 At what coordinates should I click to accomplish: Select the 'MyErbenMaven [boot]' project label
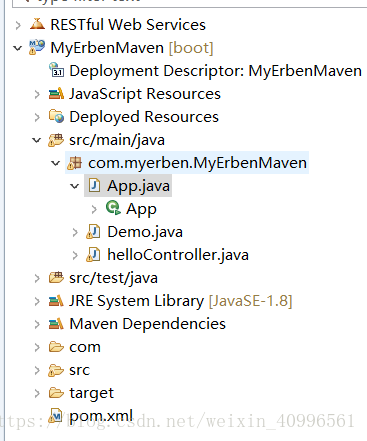coord(132,48)
